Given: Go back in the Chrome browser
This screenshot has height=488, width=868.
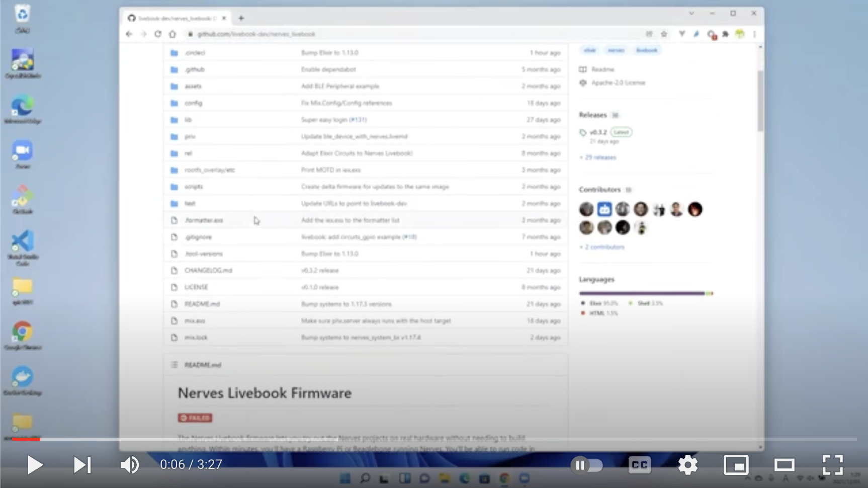Looking at the screenshot, I should (129, 34).
